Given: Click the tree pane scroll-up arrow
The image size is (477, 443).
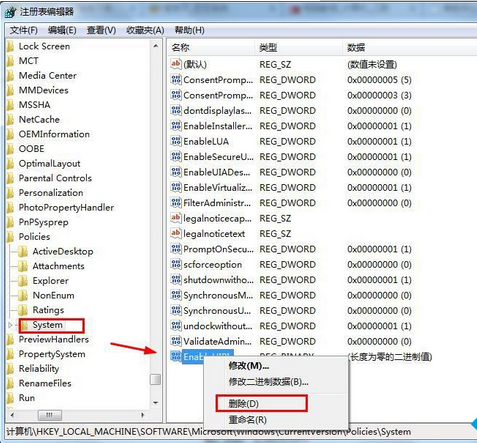Looking at the screenshot, I should [x=156, y=46].
